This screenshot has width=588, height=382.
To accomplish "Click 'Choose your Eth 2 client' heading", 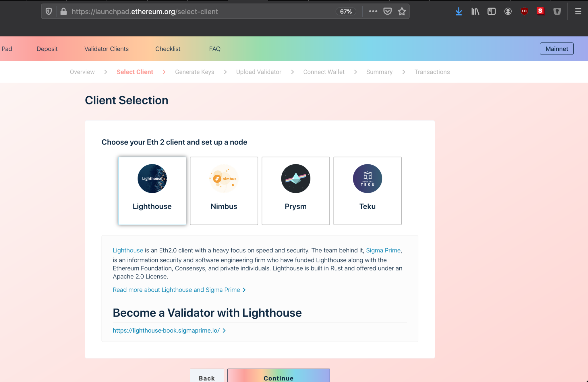I will [174, 142].
